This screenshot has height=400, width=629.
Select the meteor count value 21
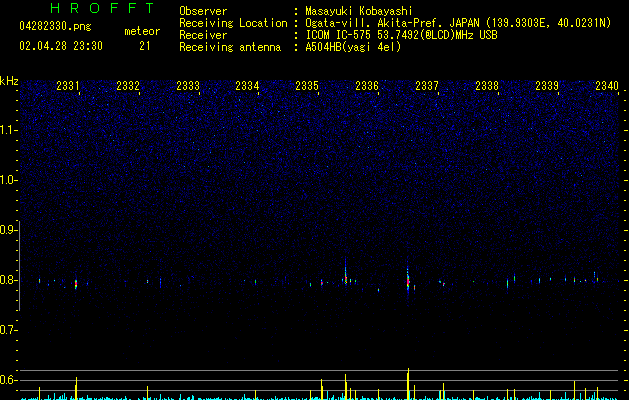tap(145, 46)
